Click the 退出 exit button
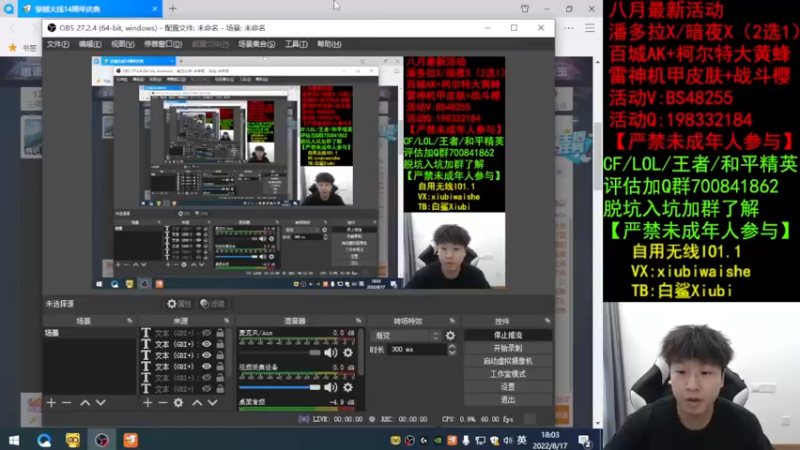The image size is (800, 450). (508, 399)
